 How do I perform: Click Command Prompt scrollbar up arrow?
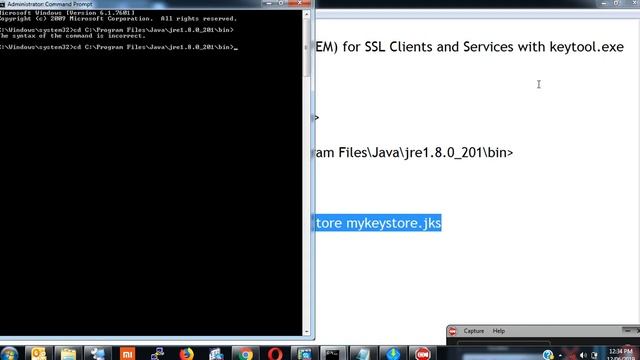pyautogui.click(x=307, y=15)
